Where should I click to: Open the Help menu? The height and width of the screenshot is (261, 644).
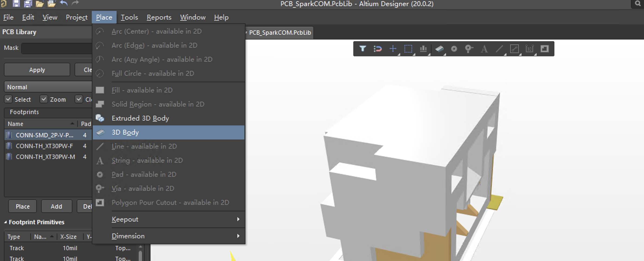(x=221, y=17)
